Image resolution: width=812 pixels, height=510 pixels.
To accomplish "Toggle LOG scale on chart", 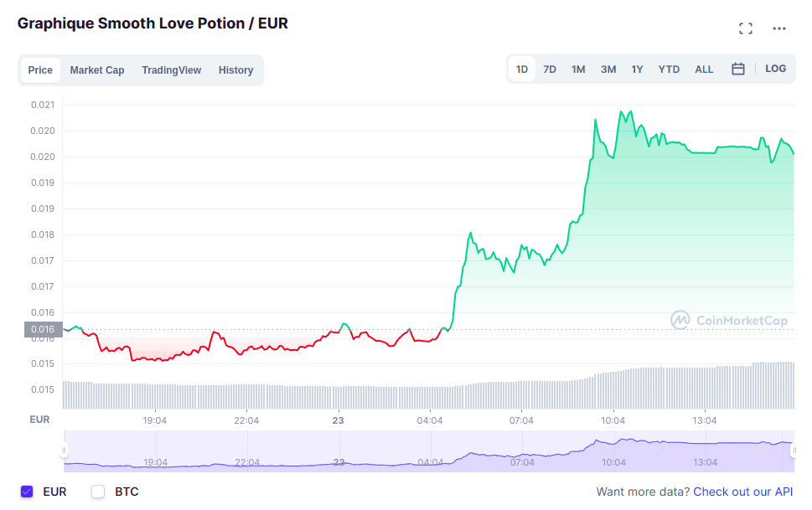I will (x=775, y=69).
